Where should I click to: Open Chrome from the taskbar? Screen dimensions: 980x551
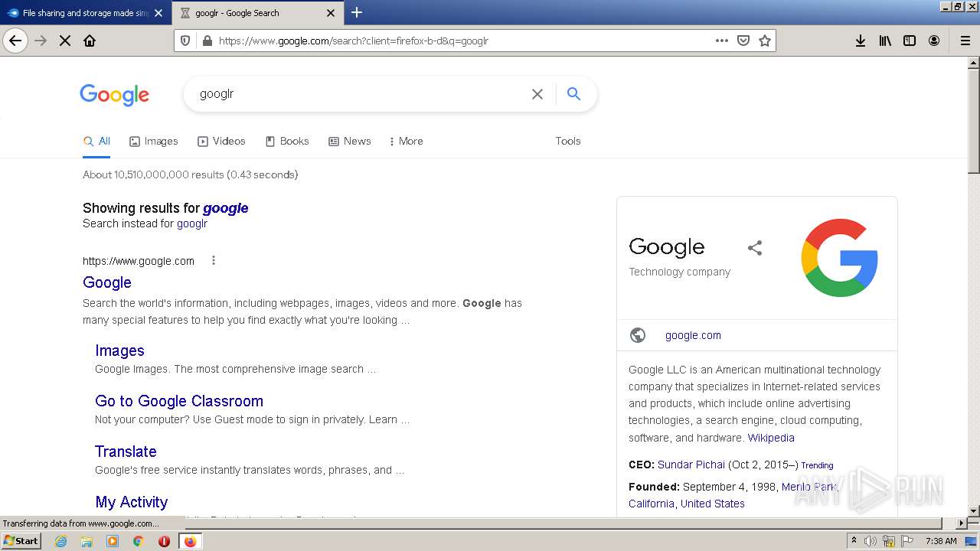coord(139,541)
